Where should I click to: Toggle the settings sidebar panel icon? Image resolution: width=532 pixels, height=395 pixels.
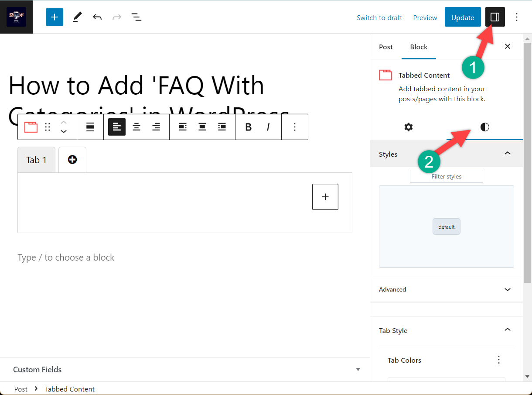tap(495, 17)
